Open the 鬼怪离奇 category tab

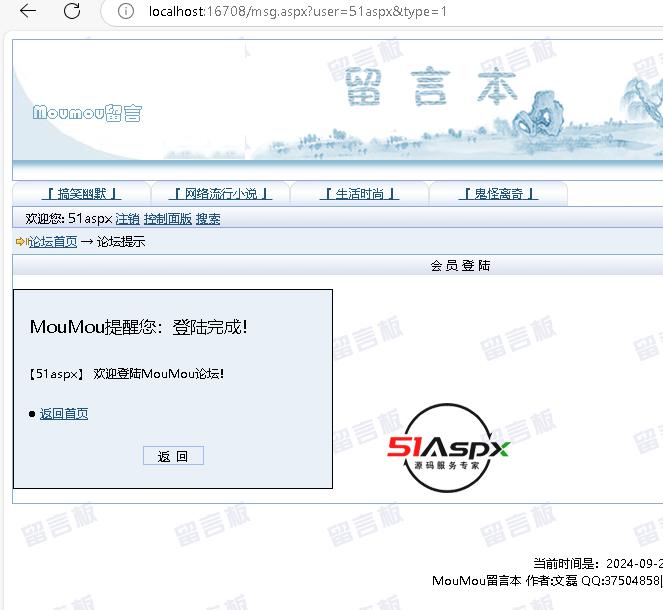pyautogui.click(x=498, y=194)
